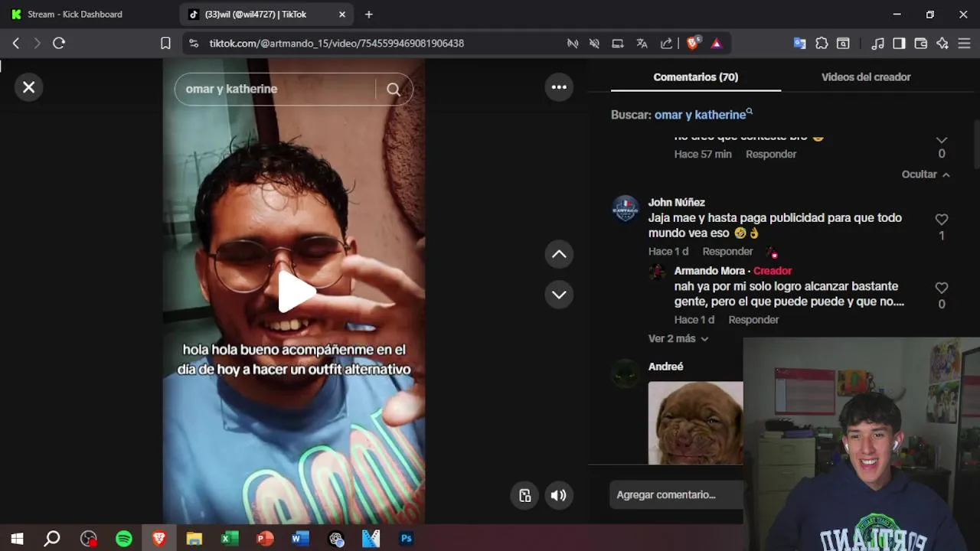Open the music note playlist icon
980x551 pixels.
[878, 44]
